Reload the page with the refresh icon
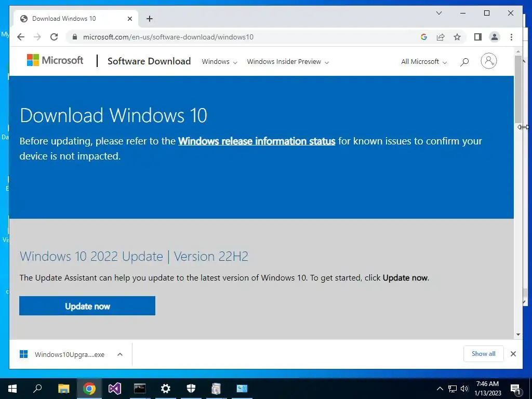The width and height of the screenshot is (532, 399). pyautogui.click(x=54, y=37)
